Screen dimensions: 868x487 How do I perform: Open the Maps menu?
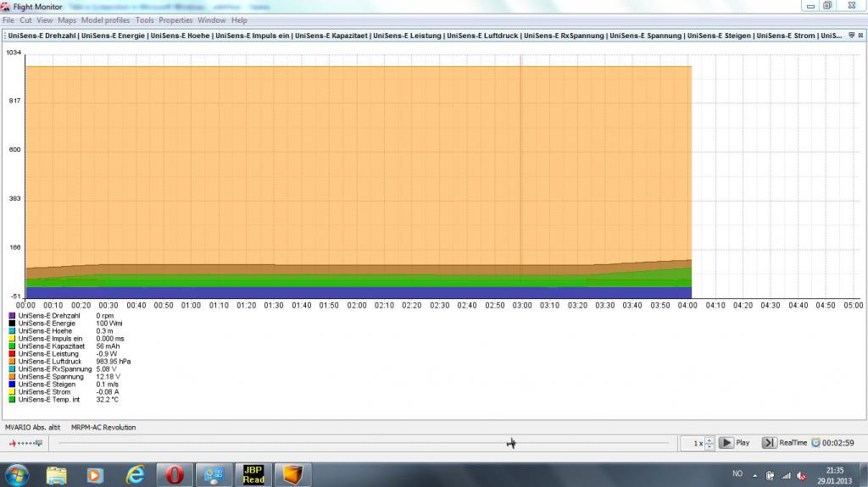click(67, 20)
